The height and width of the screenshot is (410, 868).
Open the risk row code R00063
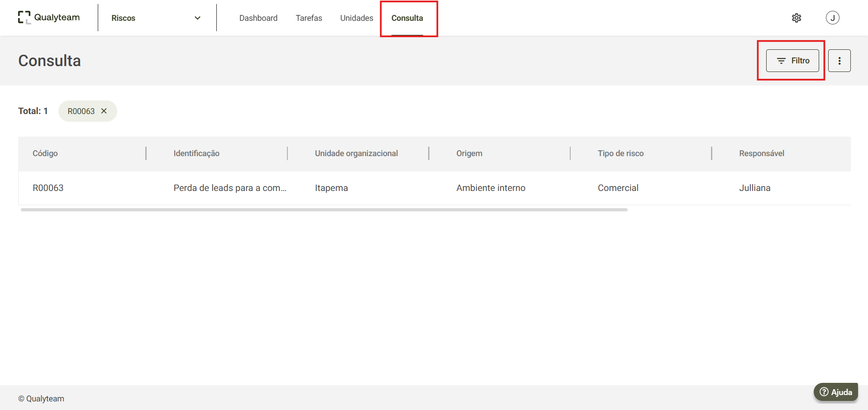pyautogui.click(x=48, y=188)
